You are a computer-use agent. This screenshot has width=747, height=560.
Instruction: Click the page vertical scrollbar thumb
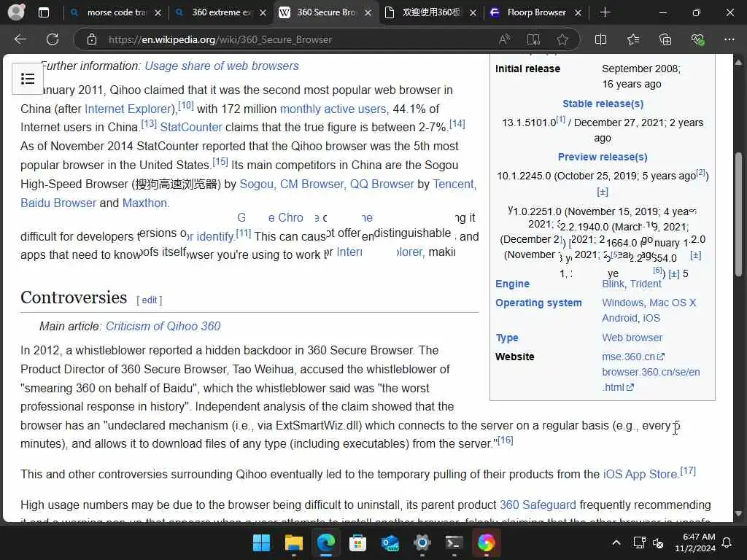pos(738,214)
